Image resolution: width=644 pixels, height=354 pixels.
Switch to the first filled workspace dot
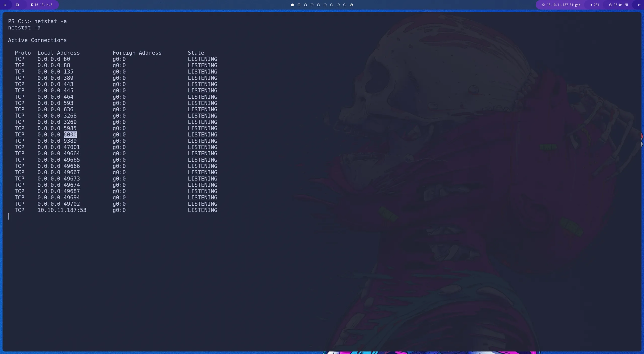click(x=292, y=5)
